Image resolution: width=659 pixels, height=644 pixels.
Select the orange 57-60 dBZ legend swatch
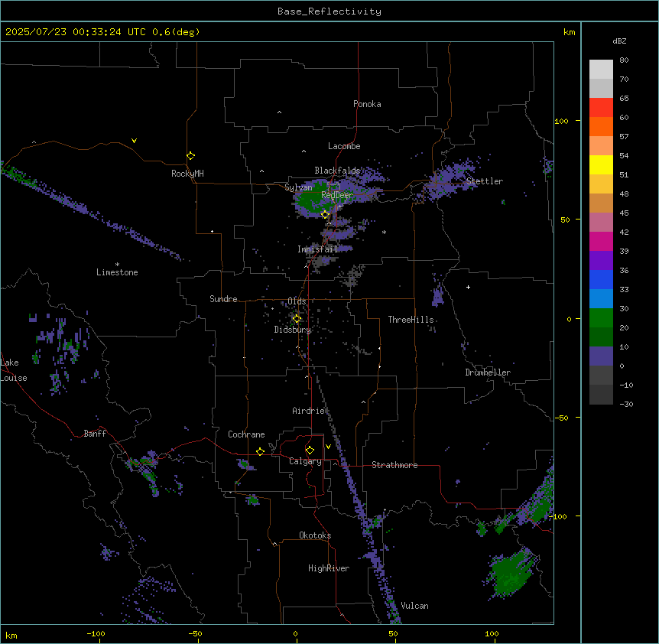click(601, 126)
